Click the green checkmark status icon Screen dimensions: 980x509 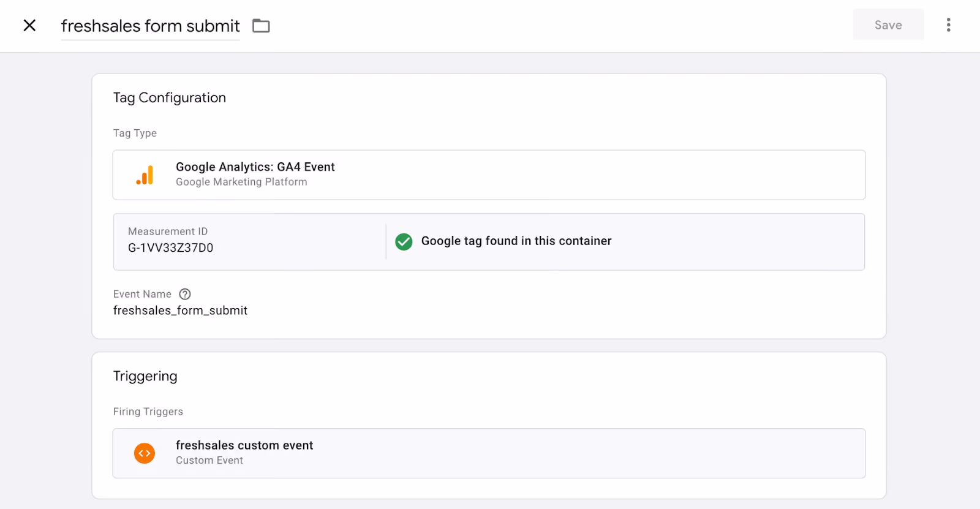pyautogui.click(x=404, y=242)
